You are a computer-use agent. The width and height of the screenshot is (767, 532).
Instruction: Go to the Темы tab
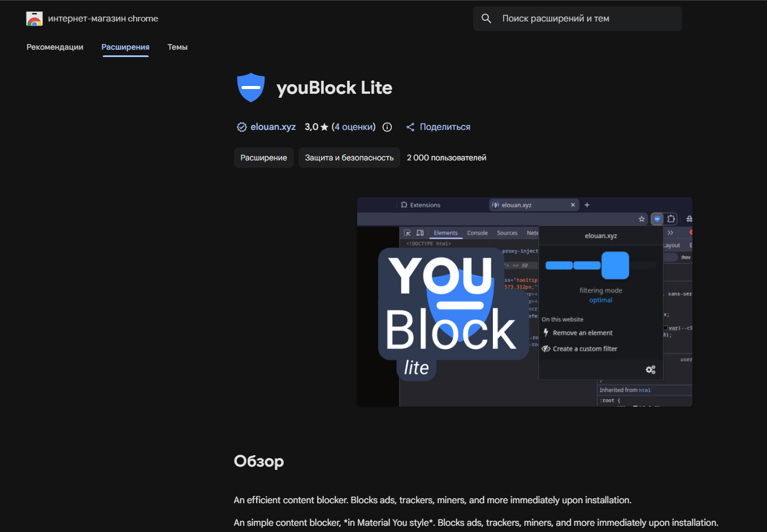(177, 47)
